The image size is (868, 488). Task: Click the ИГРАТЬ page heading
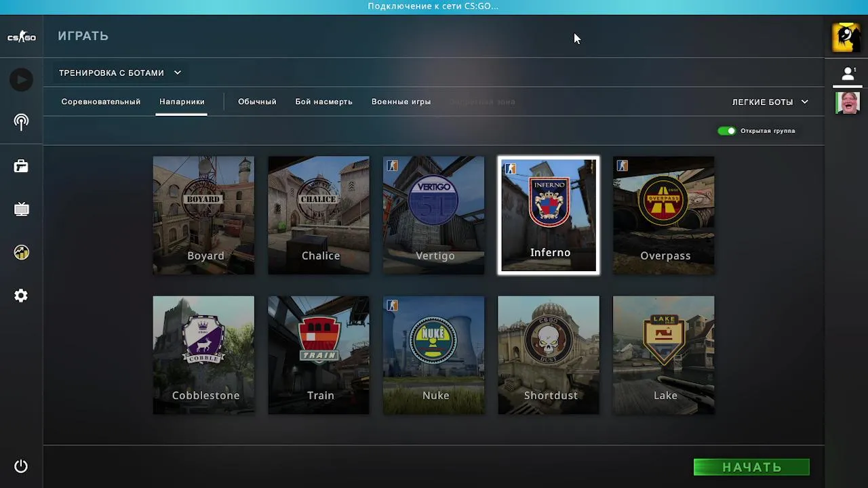pos(83,36)
